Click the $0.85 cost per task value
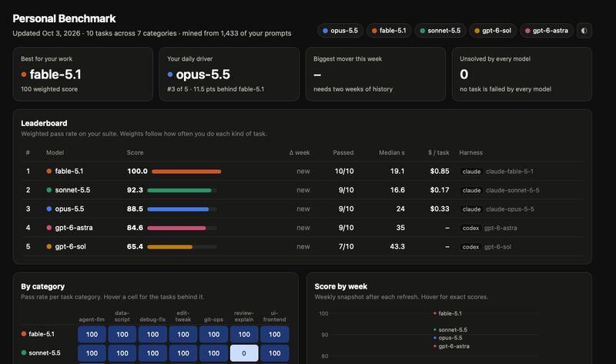The image size is (616, 364). pyautogui.click(x=440, y=171)
